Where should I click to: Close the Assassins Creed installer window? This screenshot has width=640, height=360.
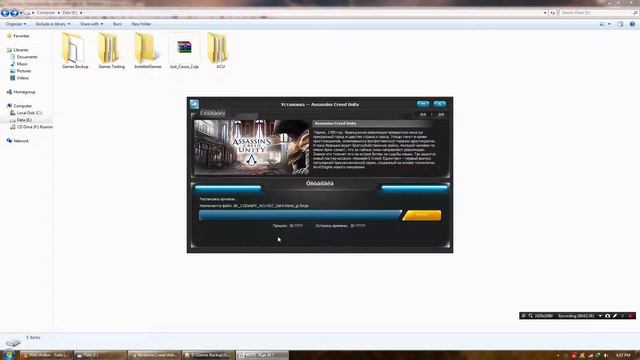coord(440,104)
